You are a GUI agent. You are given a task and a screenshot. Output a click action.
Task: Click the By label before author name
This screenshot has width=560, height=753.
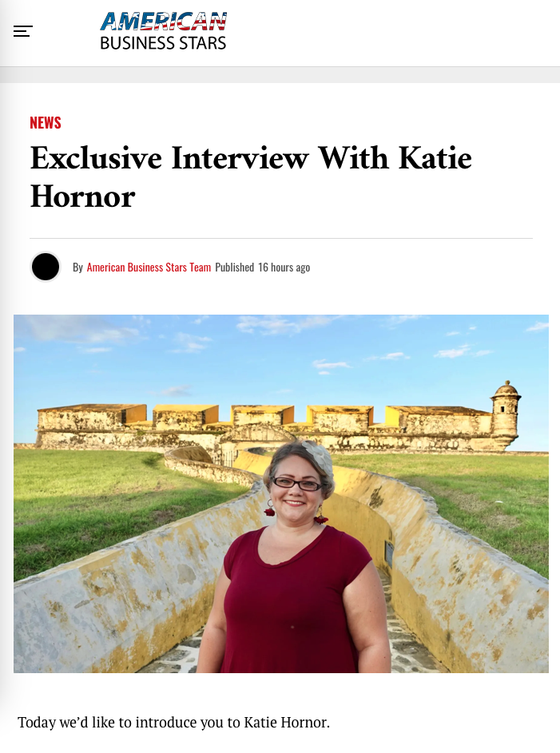(77, 268)
